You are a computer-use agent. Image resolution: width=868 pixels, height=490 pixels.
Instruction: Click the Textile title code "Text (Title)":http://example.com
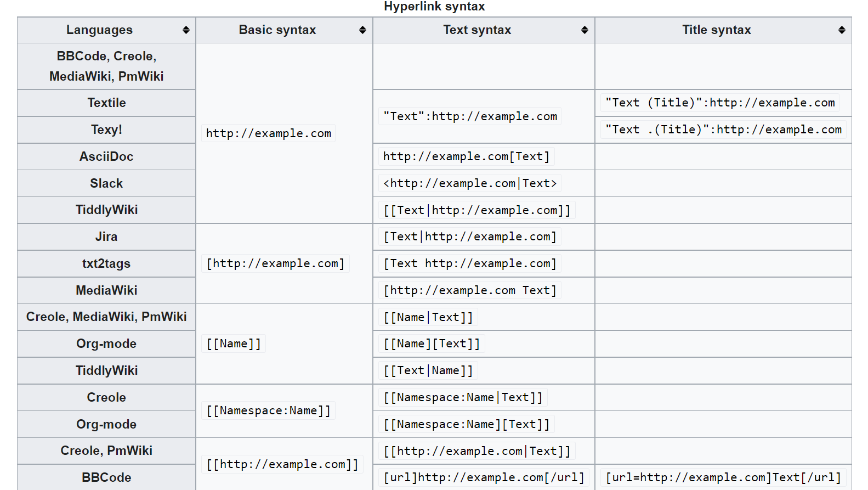click(x=720, y=103)
